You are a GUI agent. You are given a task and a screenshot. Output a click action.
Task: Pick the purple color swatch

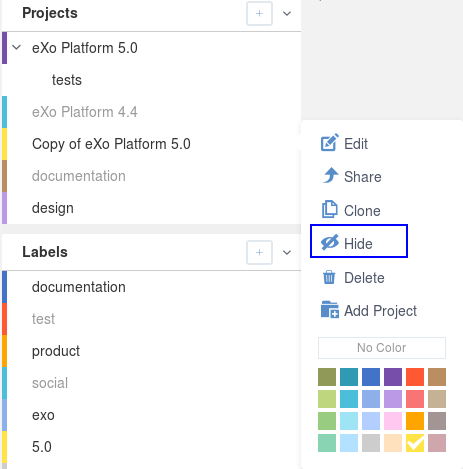(393, 377)
